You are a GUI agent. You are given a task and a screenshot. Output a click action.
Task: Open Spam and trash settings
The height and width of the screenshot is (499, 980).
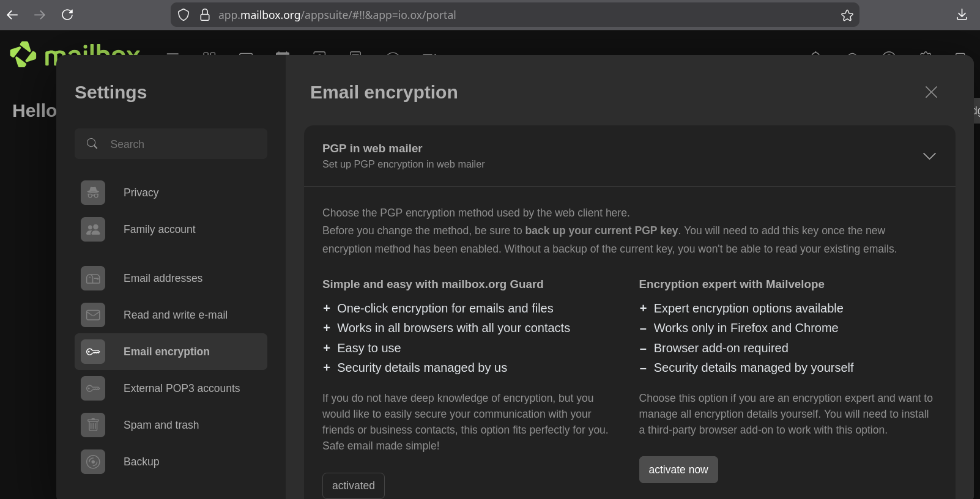click(161, 425)
